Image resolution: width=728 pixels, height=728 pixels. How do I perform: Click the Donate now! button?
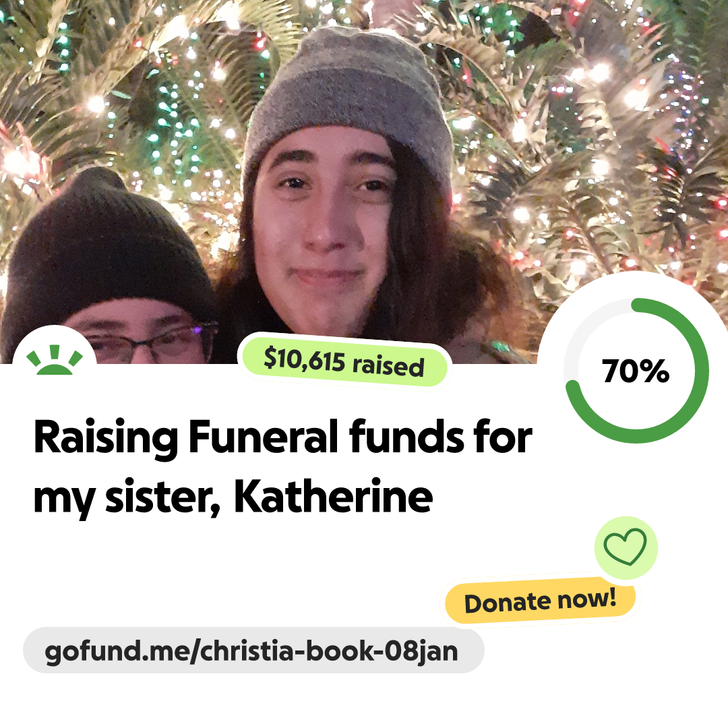point(540,601)
